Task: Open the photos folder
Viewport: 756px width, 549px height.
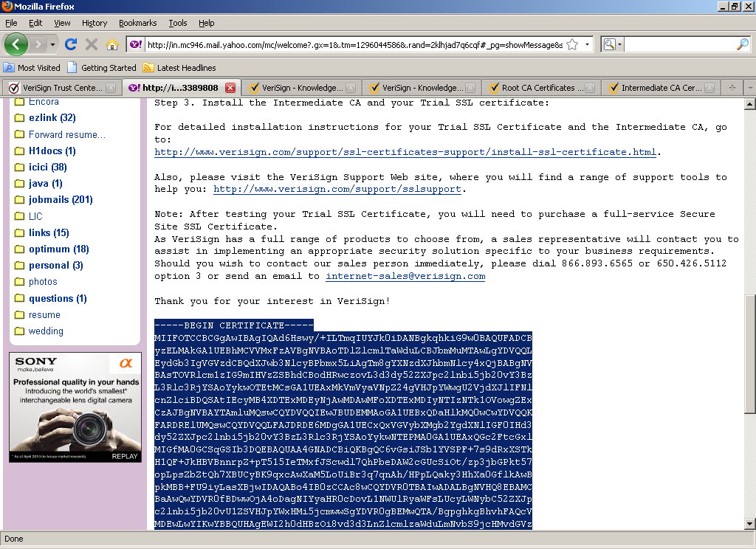Action: point(43,282)
